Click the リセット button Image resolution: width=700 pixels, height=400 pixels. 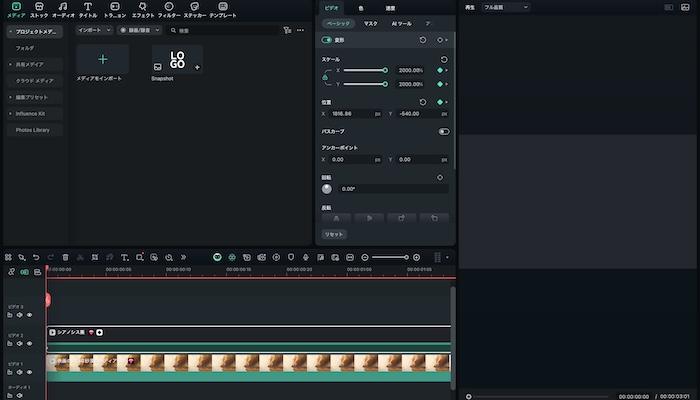pos(333,234)
